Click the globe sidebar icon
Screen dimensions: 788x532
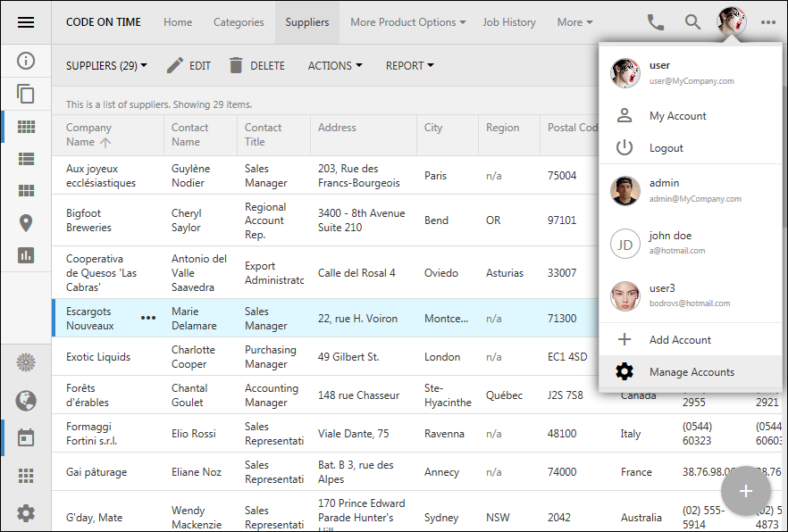point(26,401)
